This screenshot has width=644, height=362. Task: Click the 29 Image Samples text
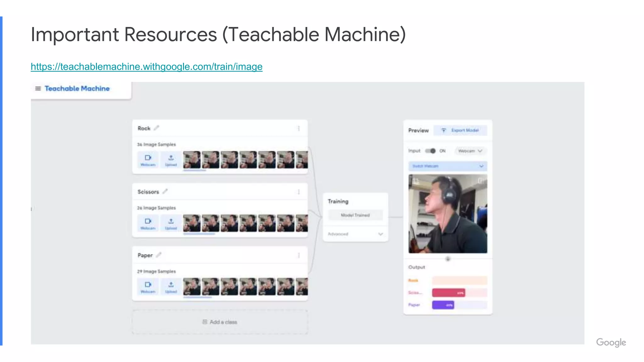coord(156,271)
